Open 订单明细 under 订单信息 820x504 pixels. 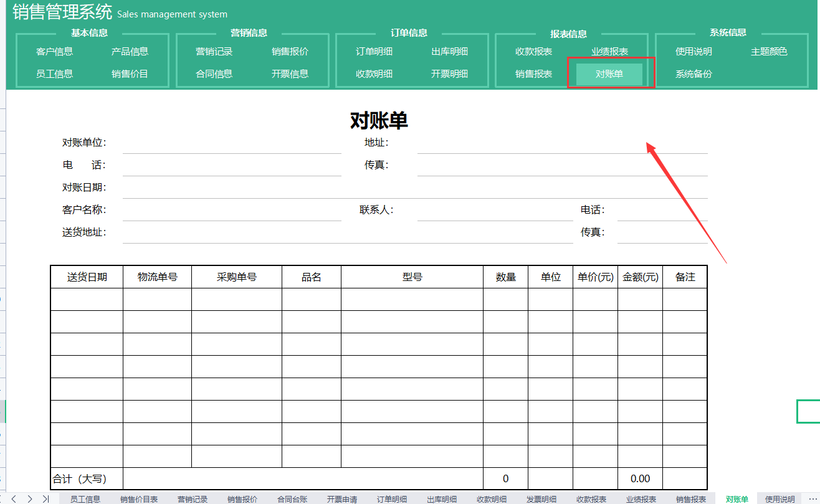coord(374,52)
